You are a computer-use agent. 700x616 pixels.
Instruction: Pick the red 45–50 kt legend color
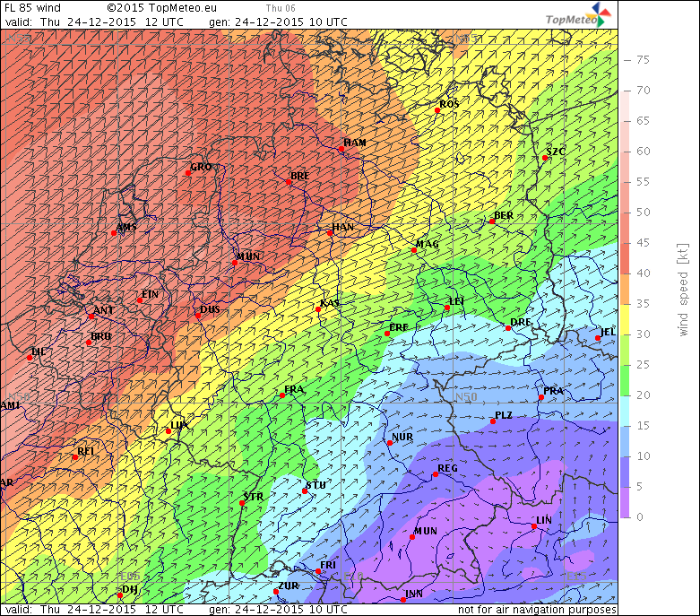628,227
